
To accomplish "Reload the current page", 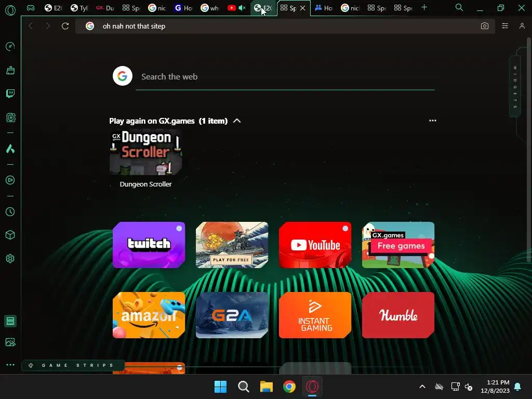I will [65, 26].
